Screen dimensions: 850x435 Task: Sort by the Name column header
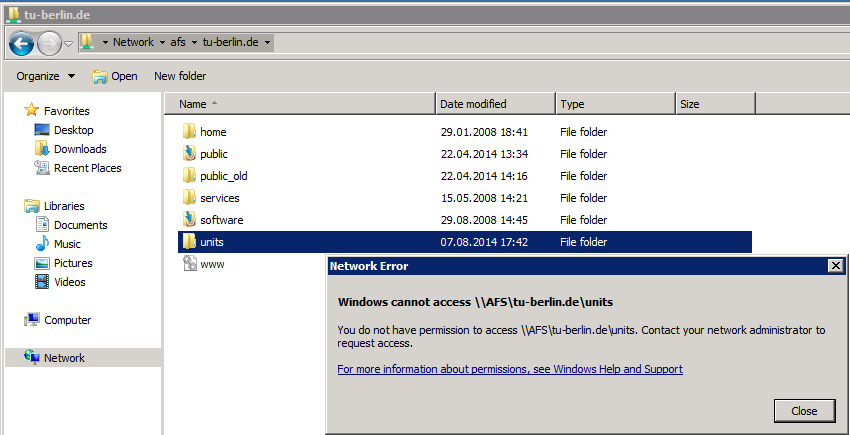[300, 104]
